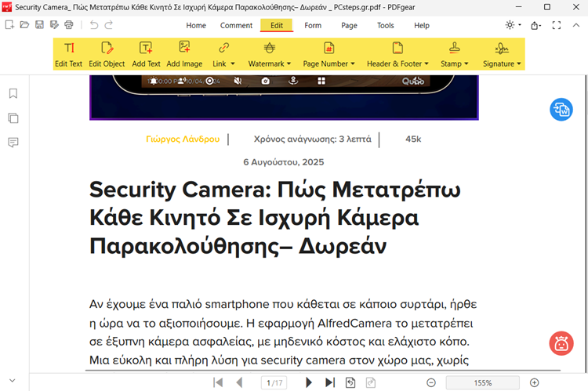
Task: Open the Comment tab
Action: 236,26
